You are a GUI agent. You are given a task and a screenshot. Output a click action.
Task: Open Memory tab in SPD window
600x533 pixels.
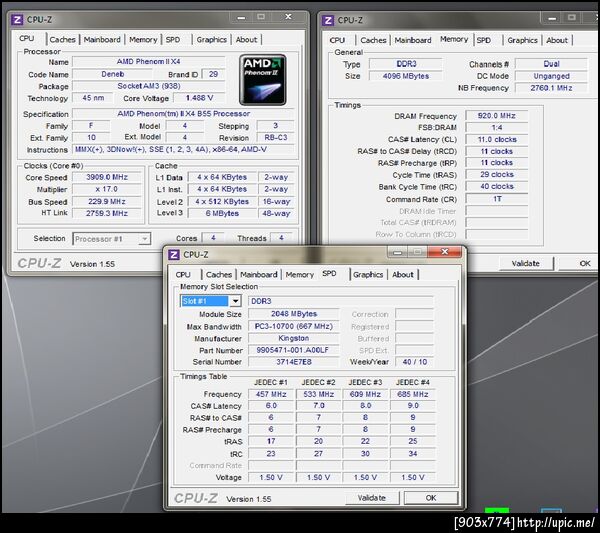click(x=299, y=275)
